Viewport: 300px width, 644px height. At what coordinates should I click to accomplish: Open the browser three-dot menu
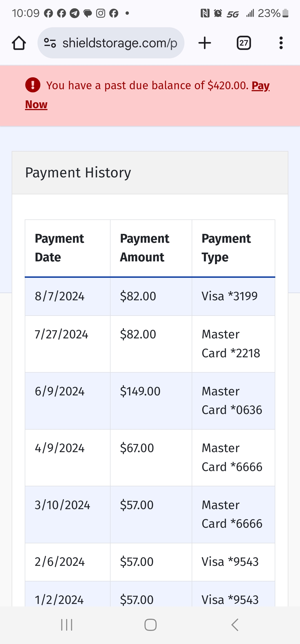pos(281,43)
